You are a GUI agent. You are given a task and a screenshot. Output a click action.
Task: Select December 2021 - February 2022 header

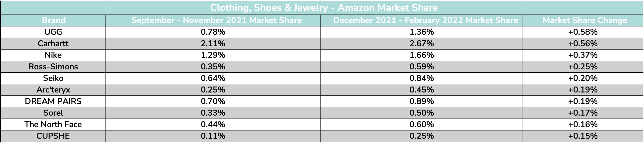click(x=422, y=20)
